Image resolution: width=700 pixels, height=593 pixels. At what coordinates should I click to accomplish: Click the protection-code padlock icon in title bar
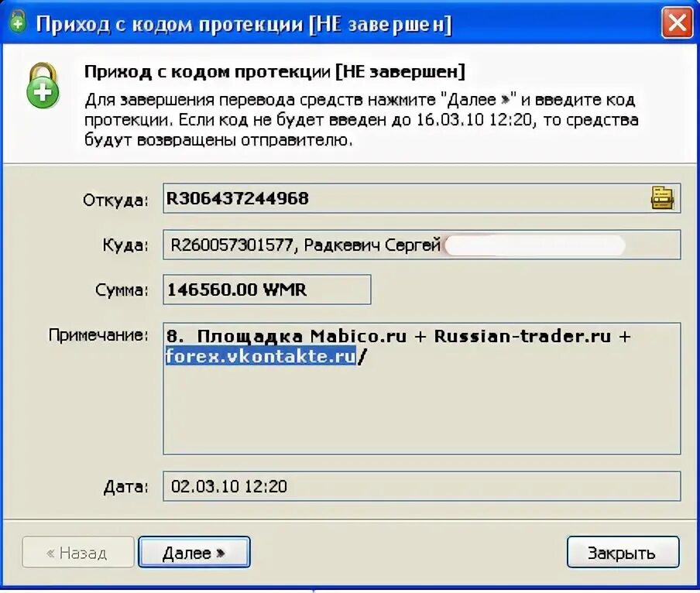click(18, 22)
